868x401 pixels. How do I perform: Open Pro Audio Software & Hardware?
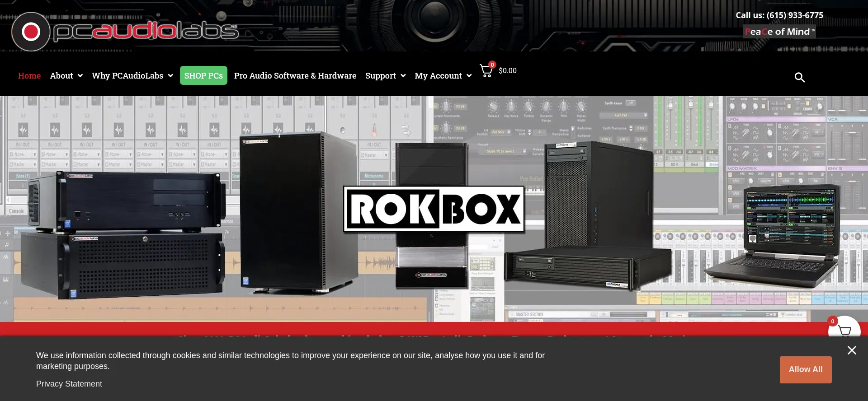click(x=295, y=75)
